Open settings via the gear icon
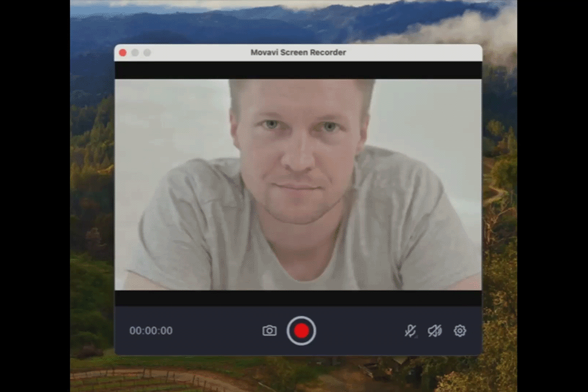Image resolution: width=588 pixels, height=392 pixels. (460, 331)
